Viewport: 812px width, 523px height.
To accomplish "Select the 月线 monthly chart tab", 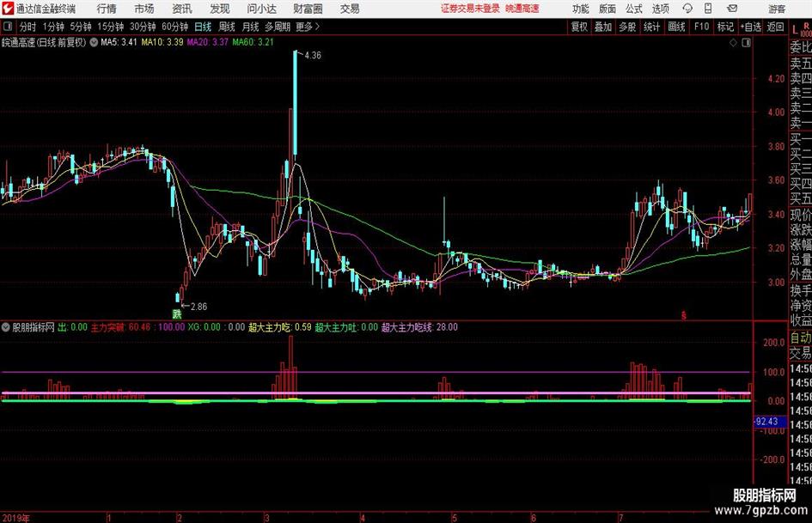I will [x=251, y=27].
